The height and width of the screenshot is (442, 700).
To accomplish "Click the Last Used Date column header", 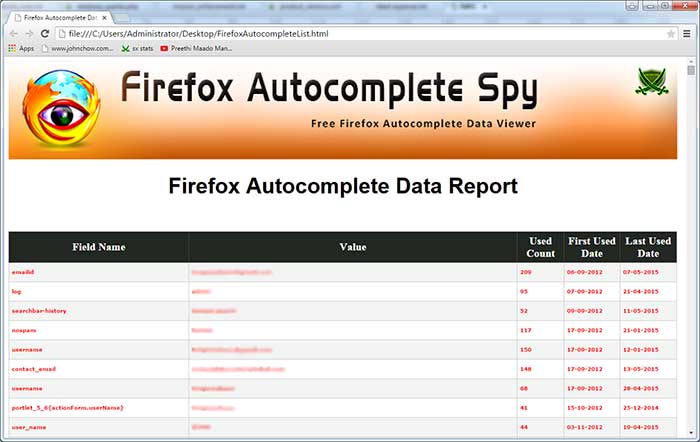I will [x=647, y=247].
